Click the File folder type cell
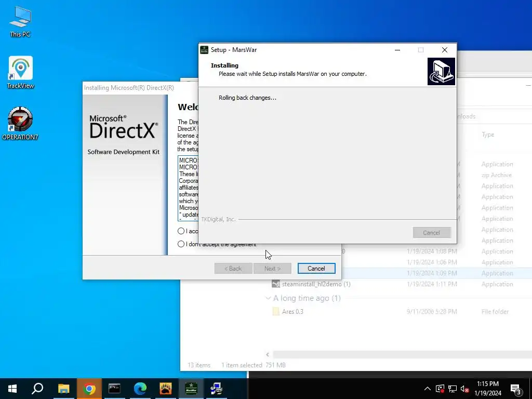The image size is (532, 399). coord(495,312)
